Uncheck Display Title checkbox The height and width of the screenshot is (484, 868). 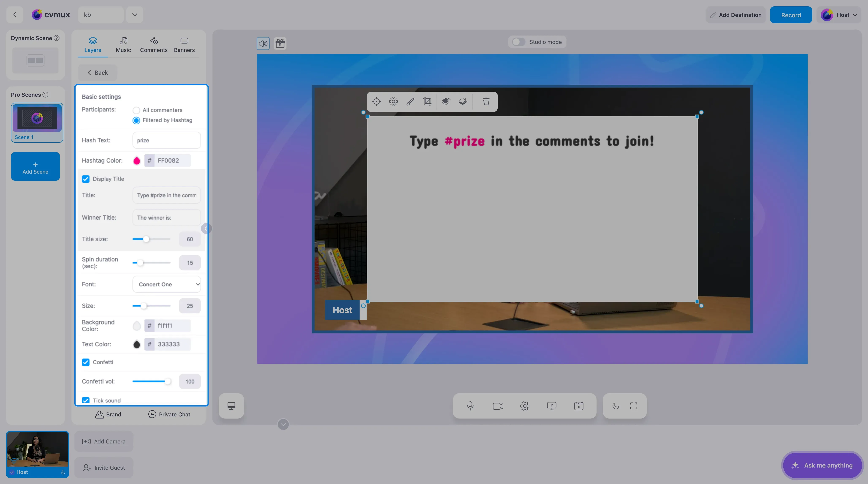pyautogui.click(x=85, y=179)
